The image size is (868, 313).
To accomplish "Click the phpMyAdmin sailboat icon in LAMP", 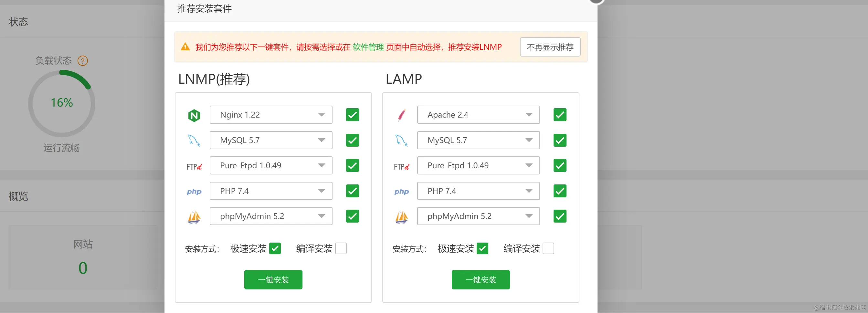I will pyautogui.click(x=402, y=217).
